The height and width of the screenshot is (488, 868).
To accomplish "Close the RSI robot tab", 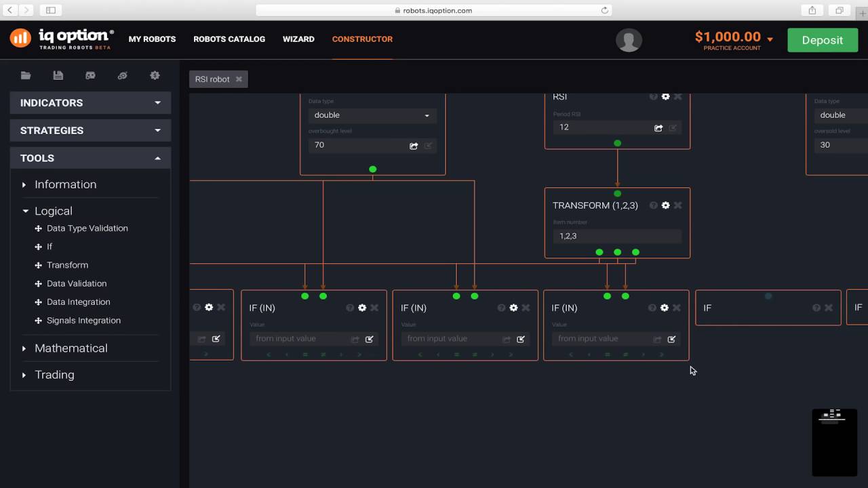I will coord(239,79).
